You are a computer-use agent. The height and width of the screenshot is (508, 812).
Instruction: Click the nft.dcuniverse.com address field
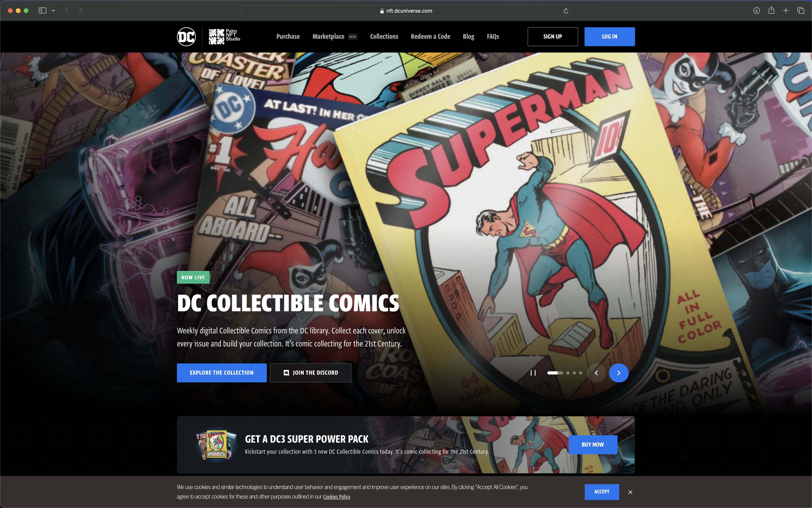click(x=406, y=11)
